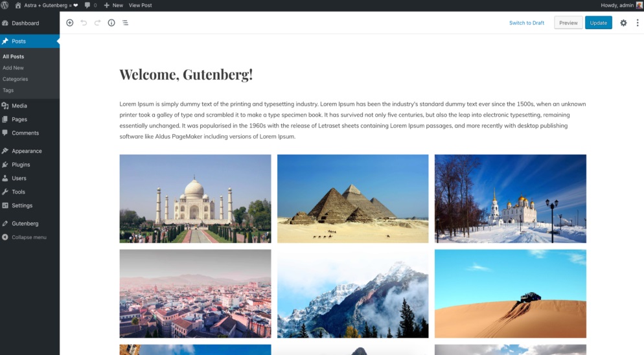Screen dimensions: 644x355
Task: Click the Plugins plug icon
Action: [5, 165]
